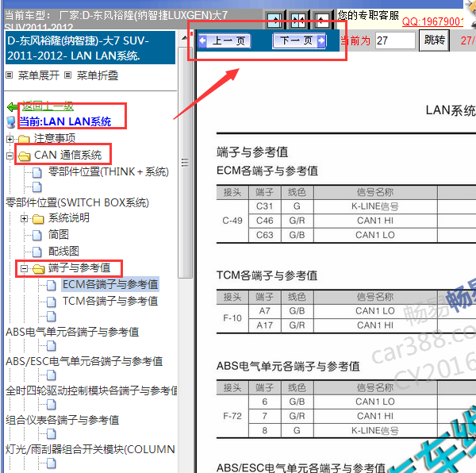The image size is (476, 473).
Task: Focus the page number field showing 27
Action: point(395,40)
